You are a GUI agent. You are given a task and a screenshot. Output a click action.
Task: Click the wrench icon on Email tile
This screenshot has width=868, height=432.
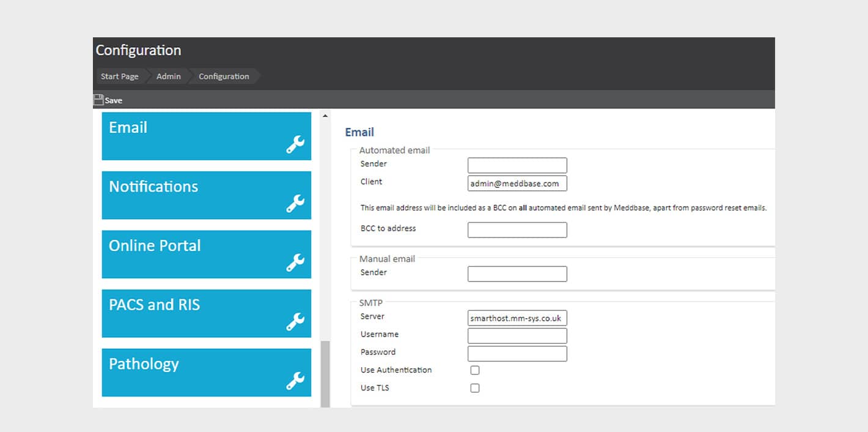pos(295,144)
